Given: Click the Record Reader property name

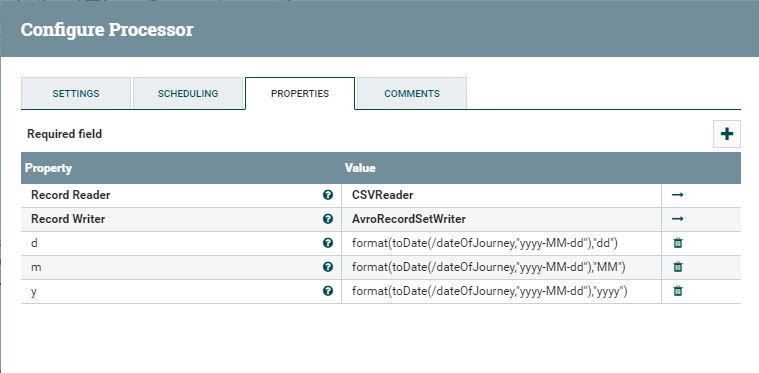Looking at the screenshot, I should [71, 195].
